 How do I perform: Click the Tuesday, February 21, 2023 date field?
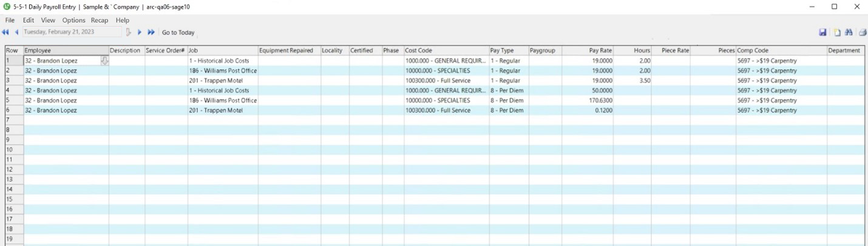pyautogui.click(x=72, y=32)
